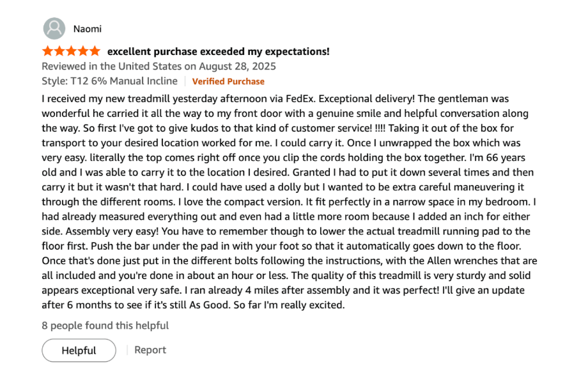Screen dimensions: 588x383
Task: Click the Reviewed in the United States text
Action: (x=109, y=66)
